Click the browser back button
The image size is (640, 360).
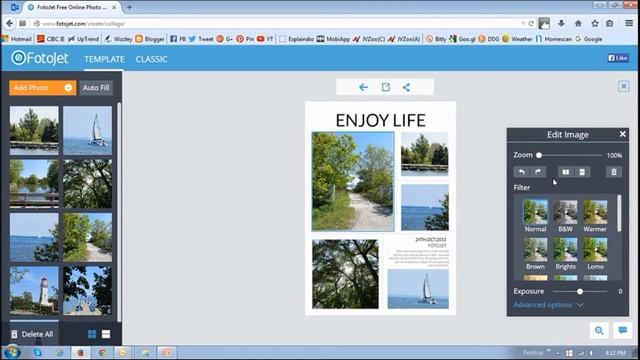[x=9, y=24]
